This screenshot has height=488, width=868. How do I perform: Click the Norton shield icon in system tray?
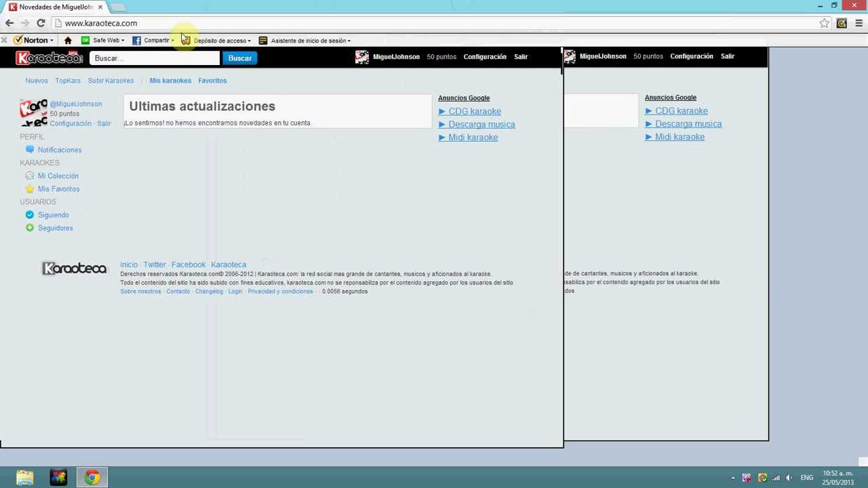tap(762, 478)
